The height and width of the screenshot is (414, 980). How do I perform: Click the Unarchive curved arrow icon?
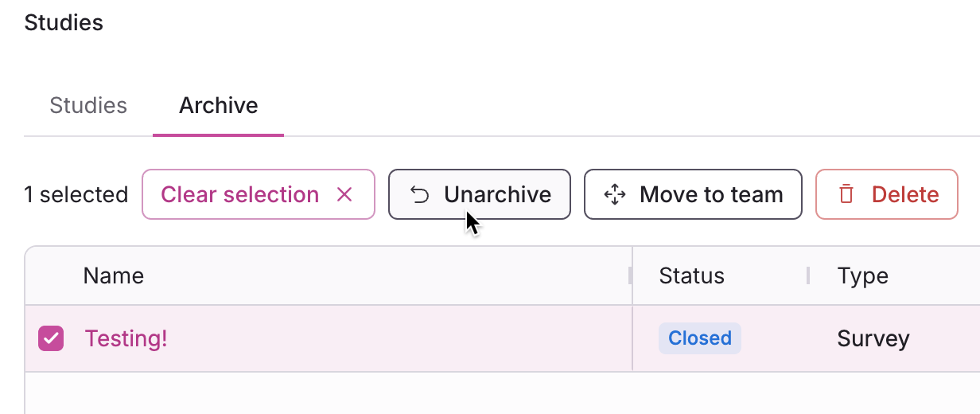coord(419,195)
